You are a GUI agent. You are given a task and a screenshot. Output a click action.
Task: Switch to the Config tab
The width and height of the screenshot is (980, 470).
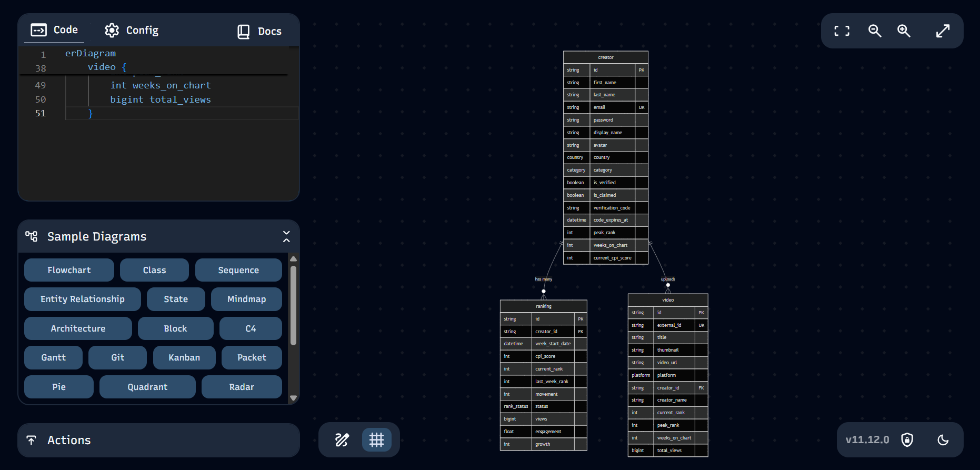click(x=132, y=31)
